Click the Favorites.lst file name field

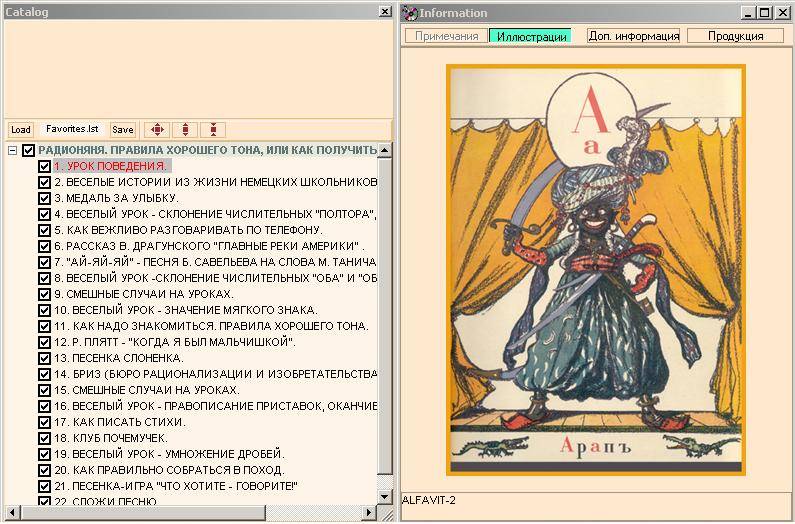point(72,129)
